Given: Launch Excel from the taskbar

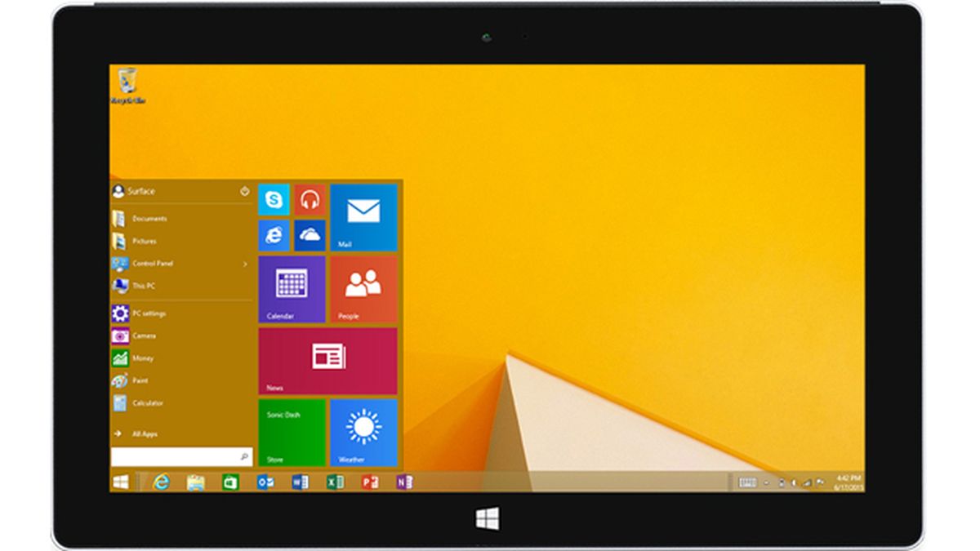Looking at the screenshot, I should (x=334, y=482).
